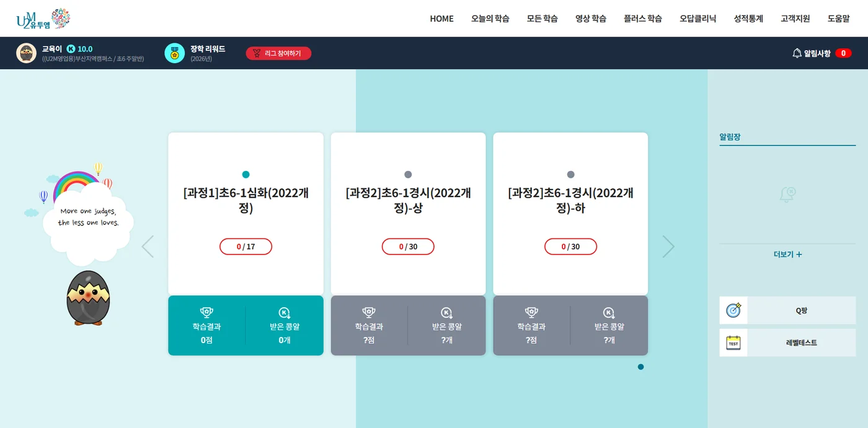Open the 알림사항 link
The image size is (868, 428).
[x=817, y=54]
